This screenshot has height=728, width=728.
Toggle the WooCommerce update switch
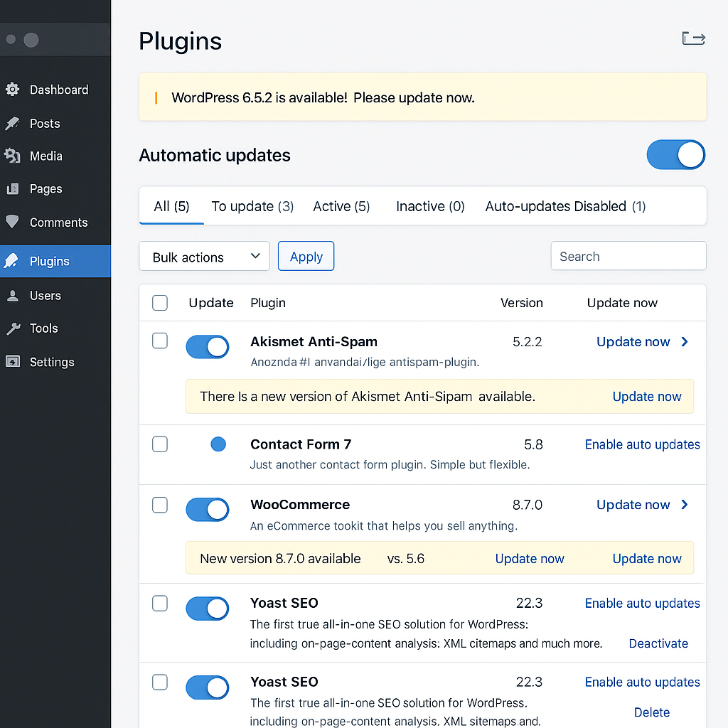pyautogui.click(x=208, y=510)
